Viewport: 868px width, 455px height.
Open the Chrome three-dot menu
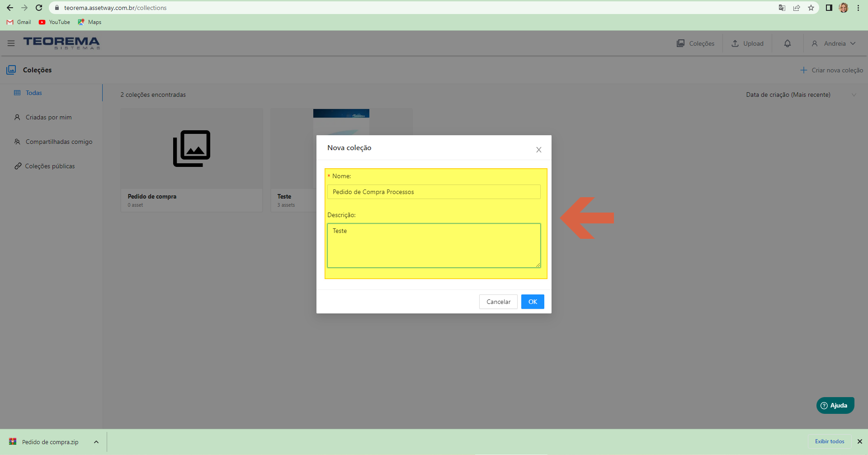(858, 8)
